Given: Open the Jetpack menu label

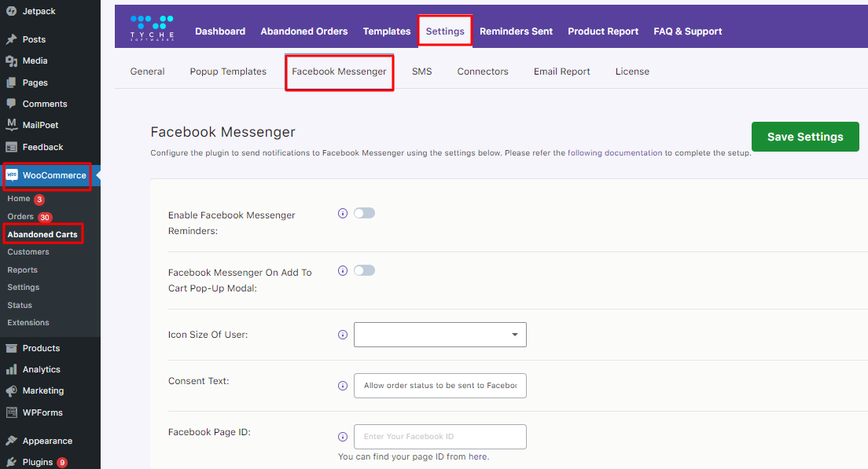Looking at the screenshot, I should (39, 11).
